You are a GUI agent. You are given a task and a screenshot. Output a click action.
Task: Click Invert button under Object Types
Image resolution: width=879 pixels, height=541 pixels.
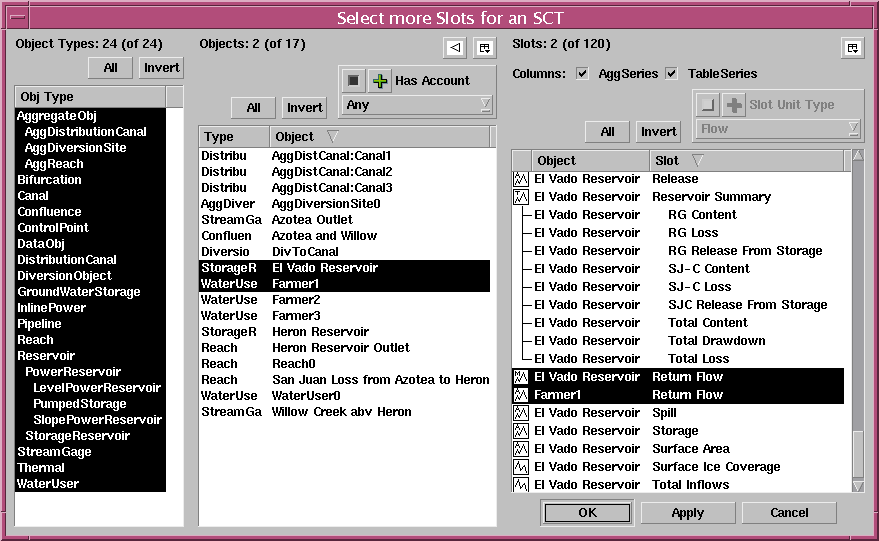tap(161, 68)
